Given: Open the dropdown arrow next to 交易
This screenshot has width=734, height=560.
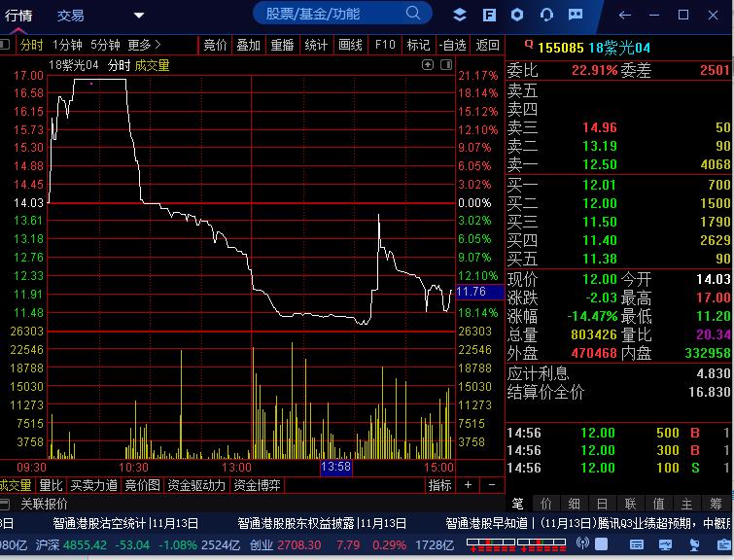Looking at the screenshot, I should coord(139,16).
